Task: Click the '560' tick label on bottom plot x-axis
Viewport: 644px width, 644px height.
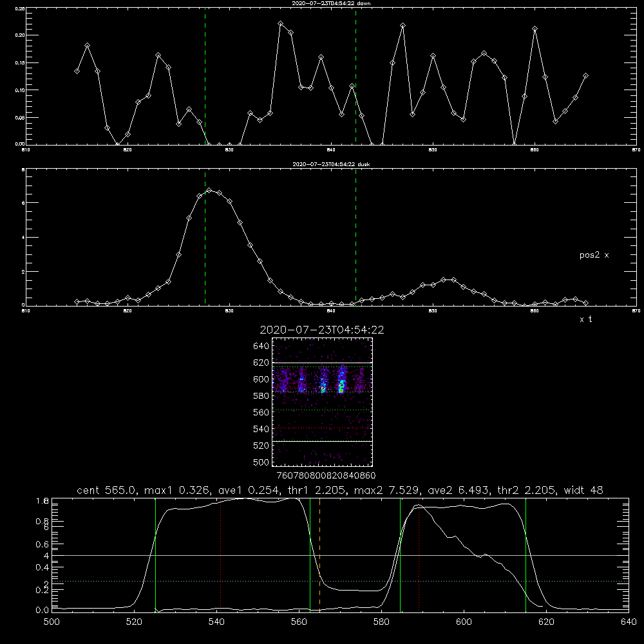Action: (x=299, y=622)
